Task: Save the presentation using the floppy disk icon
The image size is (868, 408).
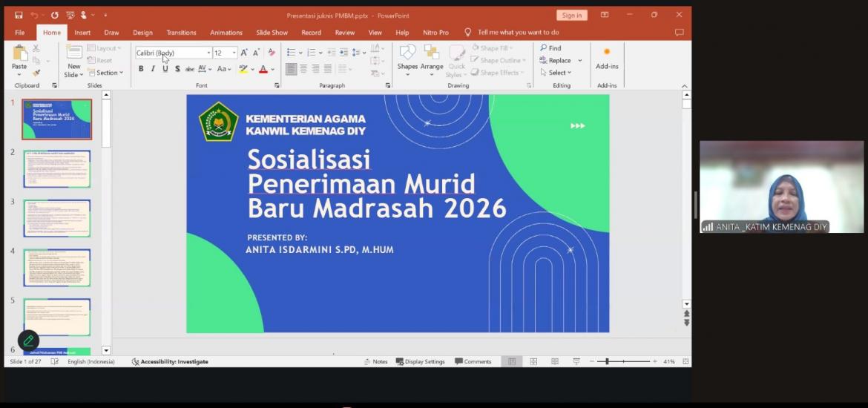Action: pos(19,15)
